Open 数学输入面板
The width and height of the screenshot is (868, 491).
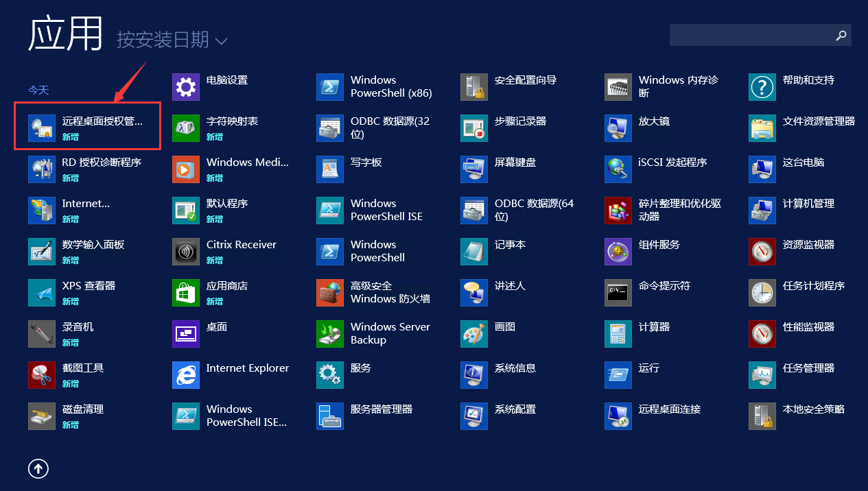77,252
